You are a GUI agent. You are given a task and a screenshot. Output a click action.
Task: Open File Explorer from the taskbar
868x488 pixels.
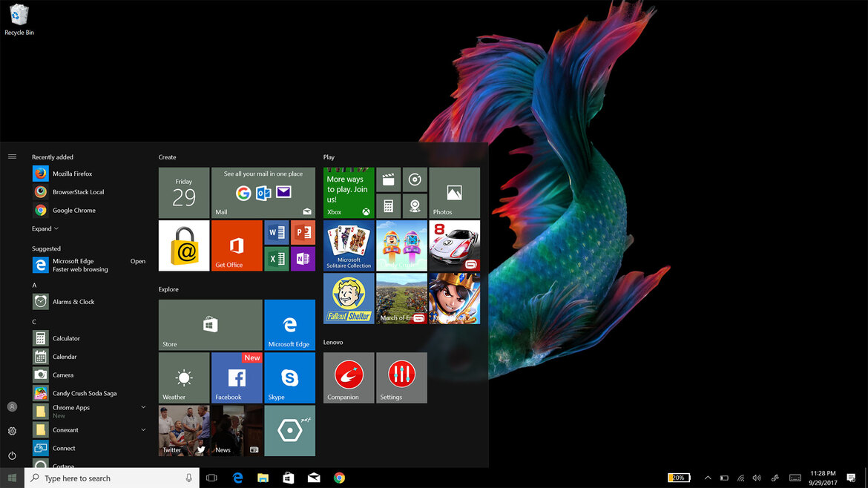[x=263, y=478]
